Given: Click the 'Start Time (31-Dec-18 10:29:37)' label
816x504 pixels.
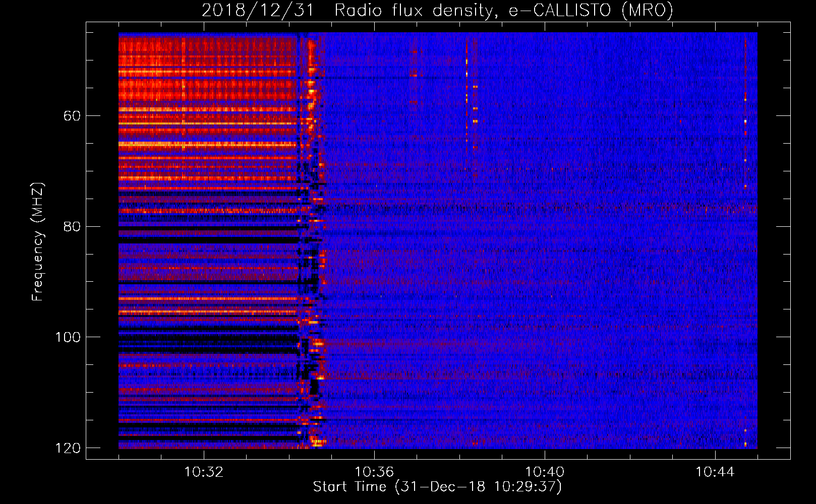Looking at the screenshot, I should coord(437,487).
